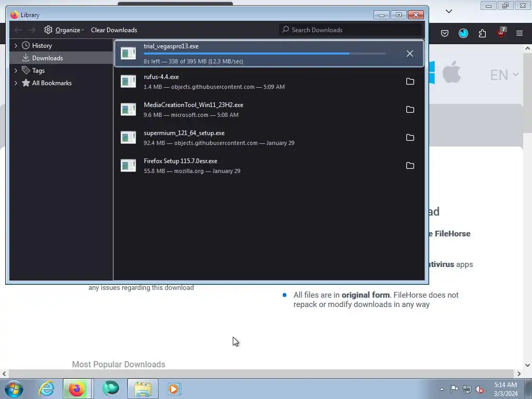Expand the Tags tree node

(x=16, y=71)
